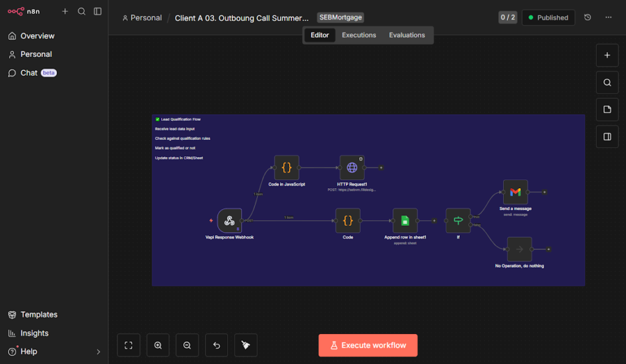Screen dimensions: 626x364
Task: Collapse the left sidebar panel
Action: click(98, 11)
